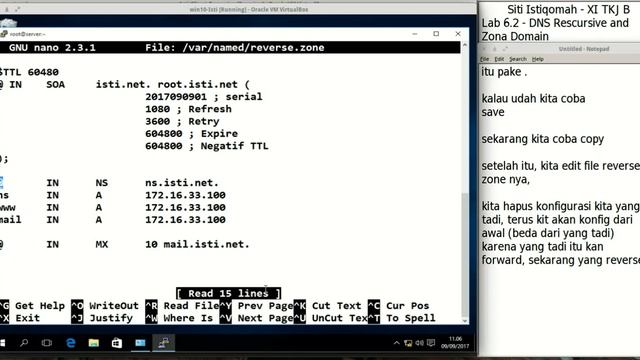640x360 pixels.
Task: Click the '604800 ; Expire' line
Action: coord(191,133)
